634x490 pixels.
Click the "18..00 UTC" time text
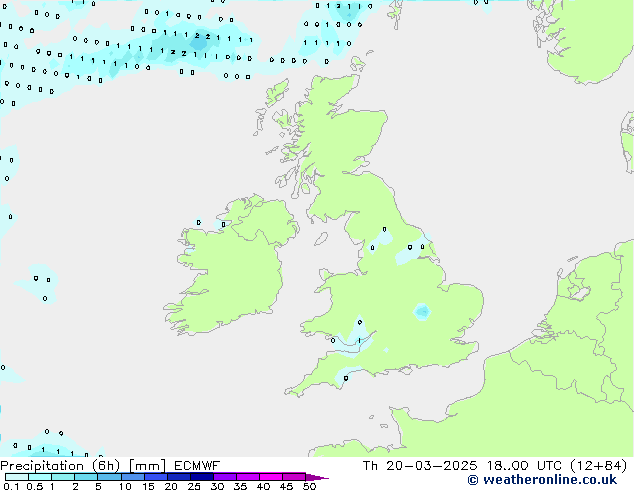click(524, 466)
